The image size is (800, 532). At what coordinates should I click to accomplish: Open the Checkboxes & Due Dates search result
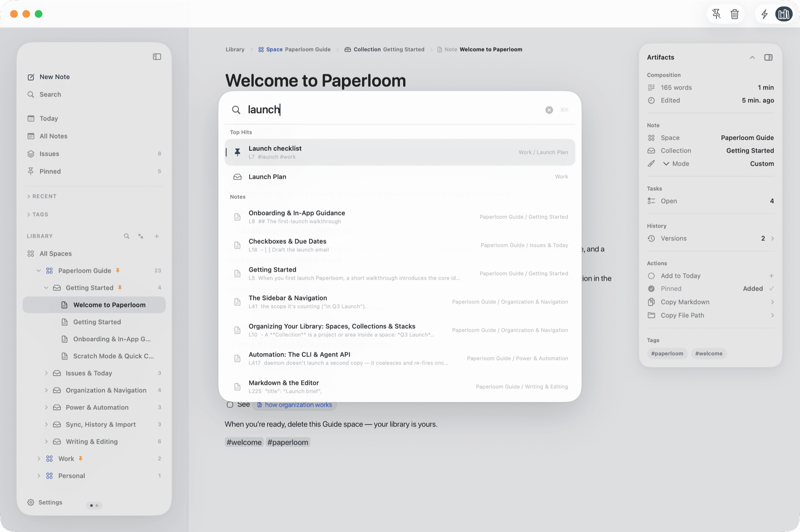coord(400,245)
